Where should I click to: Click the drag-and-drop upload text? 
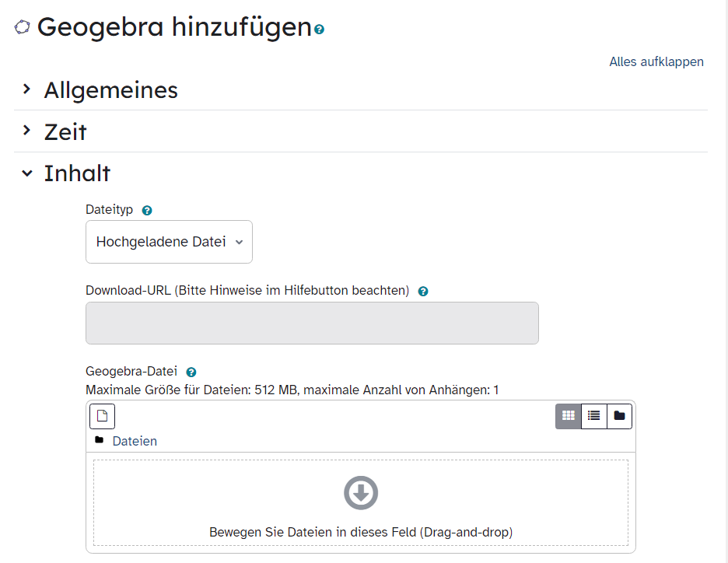pos(361,533)
